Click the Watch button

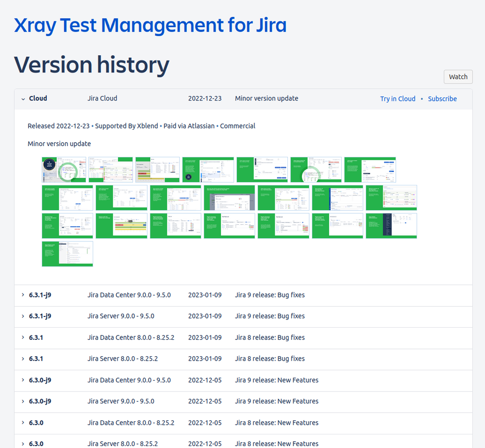pos(458,77)
